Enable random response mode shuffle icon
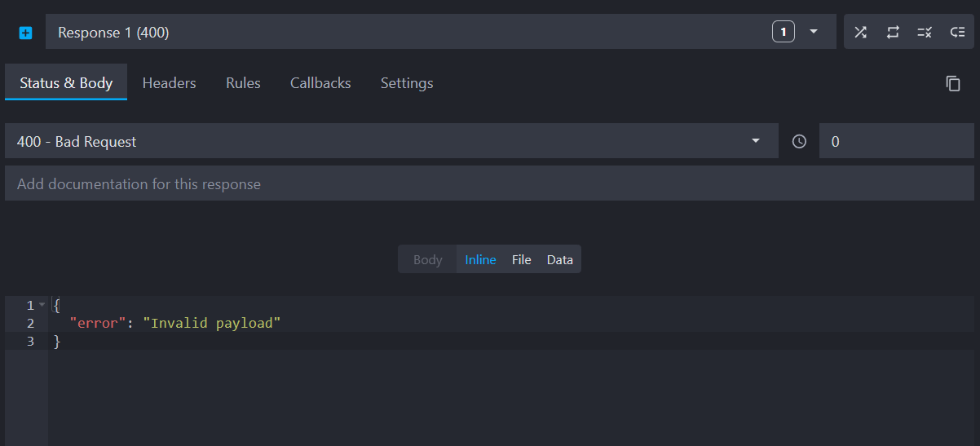This screenshot has width=980, height=446. click(x=860, y=33)
